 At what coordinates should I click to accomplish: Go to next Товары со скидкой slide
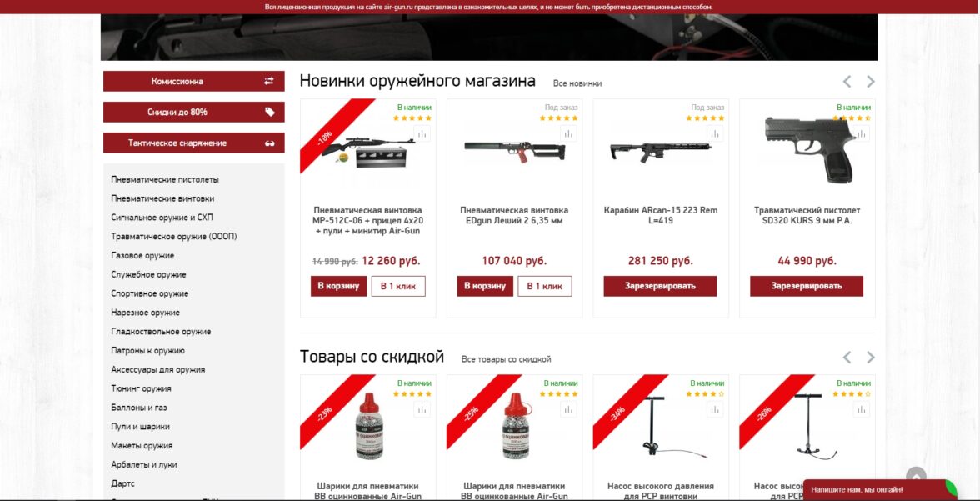pos(871,358)
